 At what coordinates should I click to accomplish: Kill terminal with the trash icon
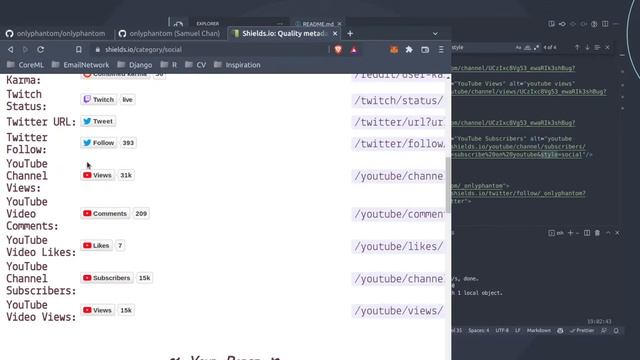tap(597, 233)
